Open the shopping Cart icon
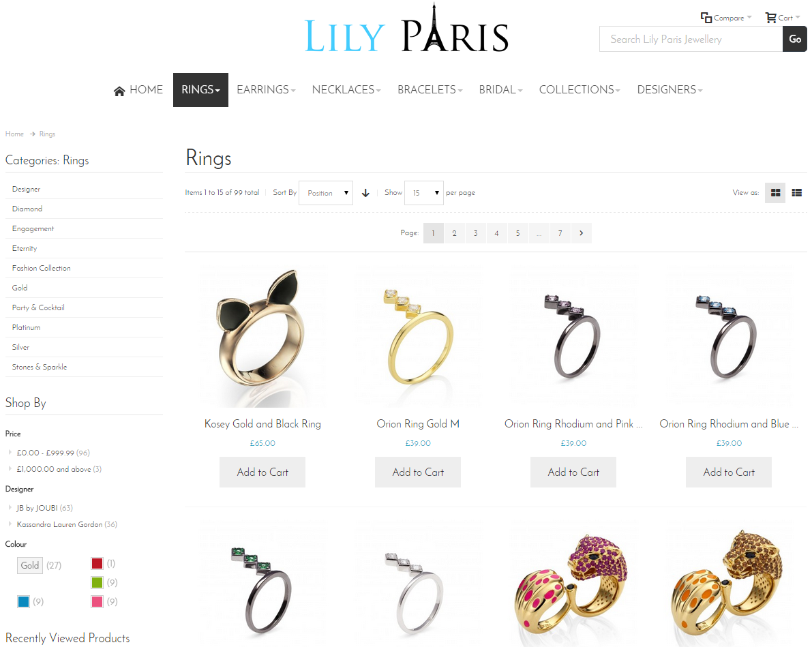 click(770, 18)
